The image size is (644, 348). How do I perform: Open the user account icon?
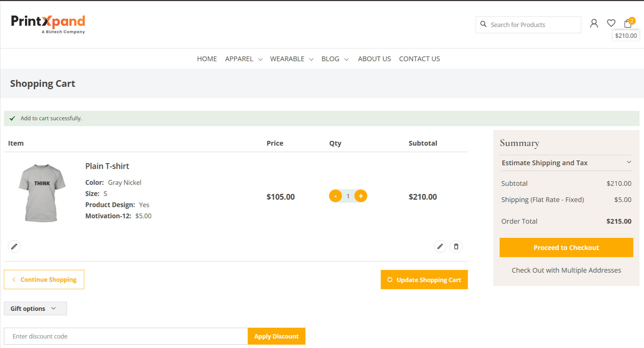[x=594, y=23]
